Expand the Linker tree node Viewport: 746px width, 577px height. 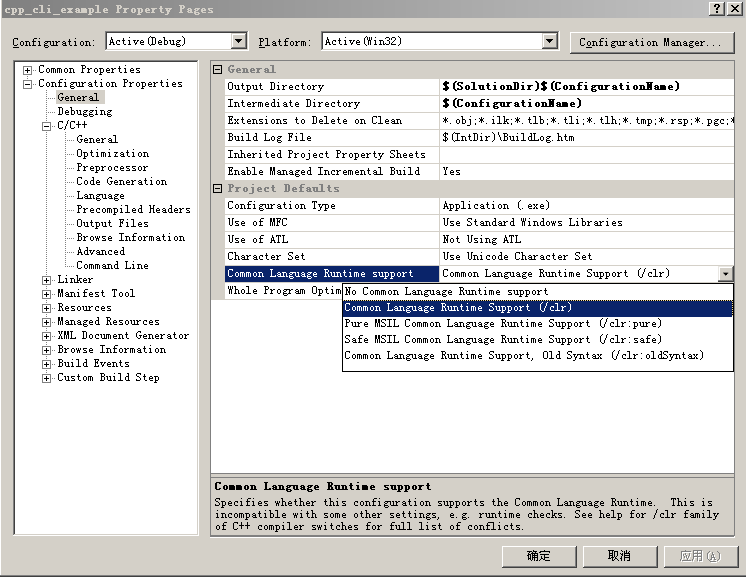click(x=47, y=280)
